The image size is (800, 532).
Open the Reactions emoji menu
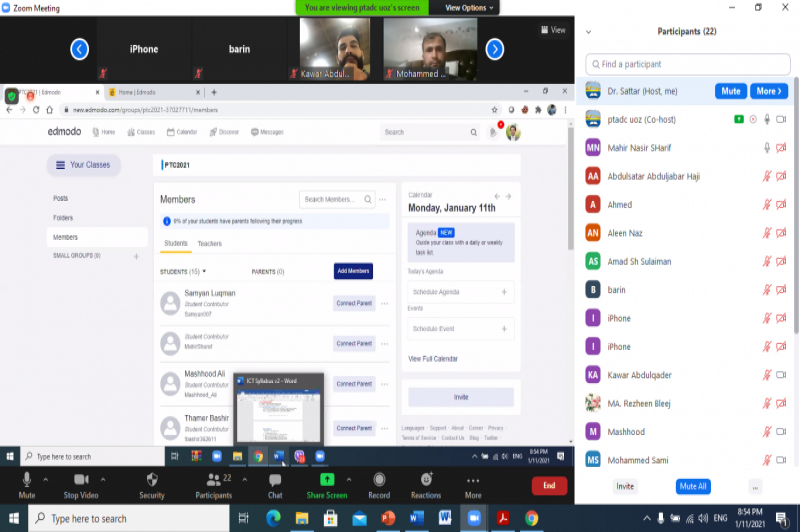click(426, 481)
